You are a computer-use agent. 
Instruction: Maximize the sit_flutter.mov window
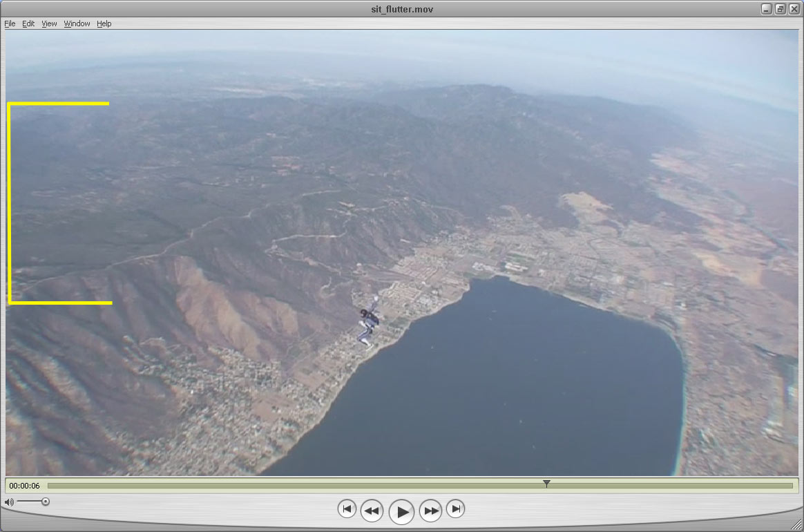pyautogui.click(x=781, y=9)
